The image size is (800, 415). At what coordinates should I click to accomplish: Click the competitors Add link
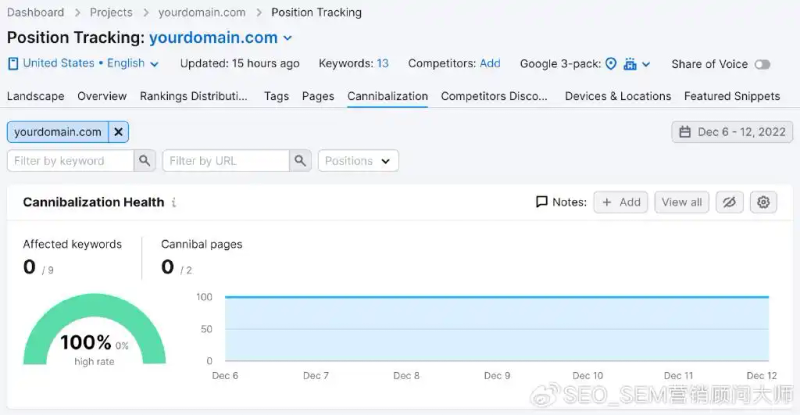tap(490, 63)
